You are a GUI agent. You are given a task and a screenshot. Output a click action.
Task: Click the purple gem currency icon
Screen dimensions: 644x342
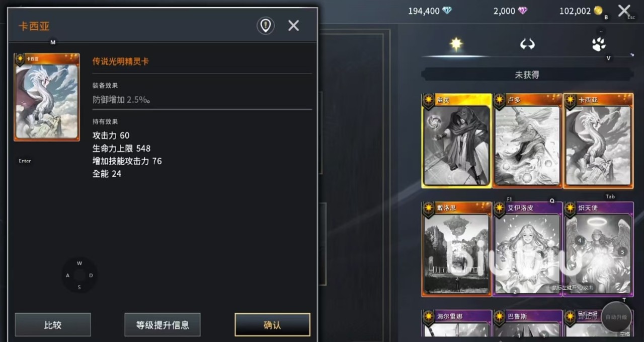pos(523,11)
